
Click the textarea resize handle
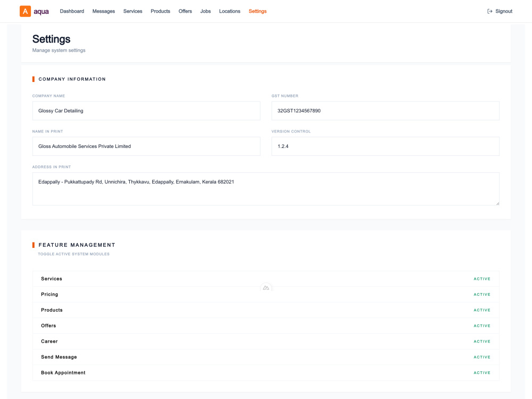(497, 203)
